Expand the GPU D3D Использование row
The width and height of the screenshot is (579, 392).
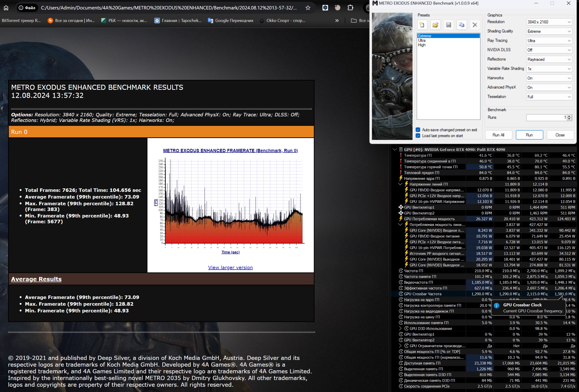[400, 329]
